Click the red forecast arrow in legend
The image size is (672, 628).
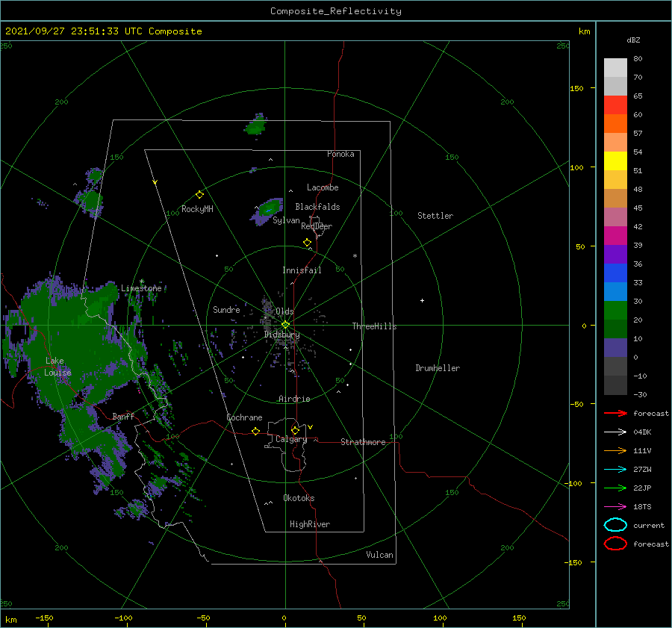[615, 413]
